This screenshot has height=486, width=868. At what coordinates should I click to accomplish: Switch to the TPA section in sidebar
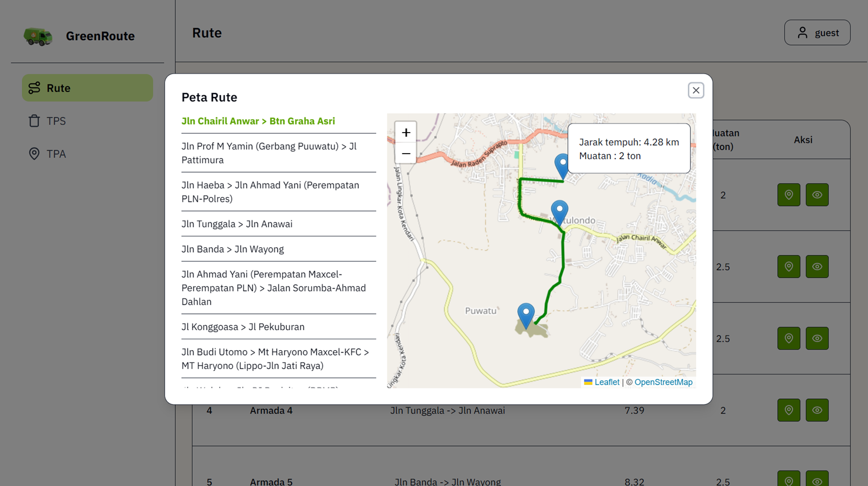coord(56,154)
